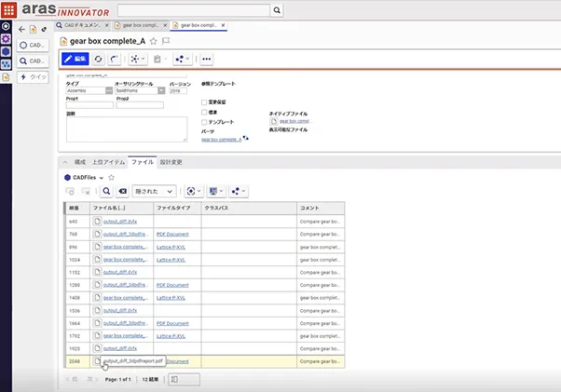Click the blue 編集 edit button

(75, 59)
